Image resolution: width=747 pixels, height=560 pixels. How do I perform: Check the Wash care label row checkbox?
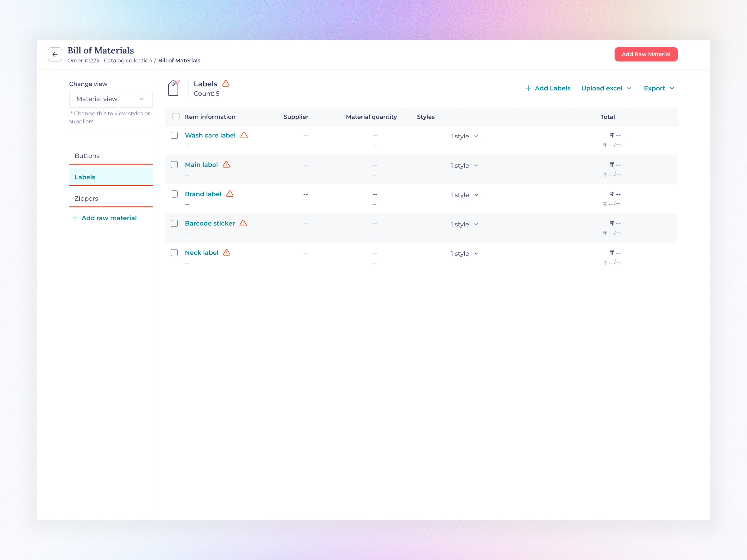[174, 135]
